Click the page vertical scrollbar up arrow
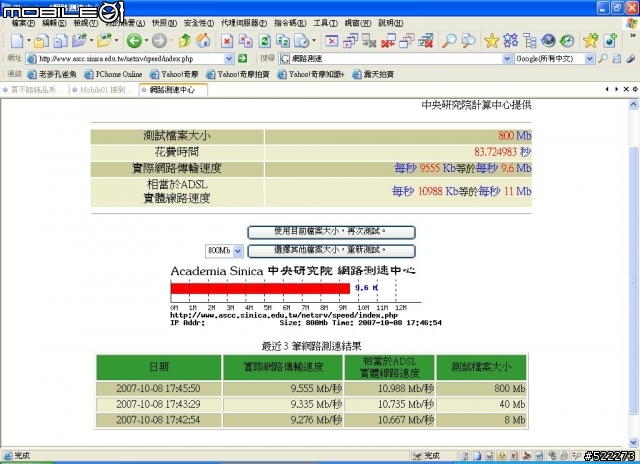Image resolution: width=640 pixels, height=464 pixels. click(x=633, y=105)
